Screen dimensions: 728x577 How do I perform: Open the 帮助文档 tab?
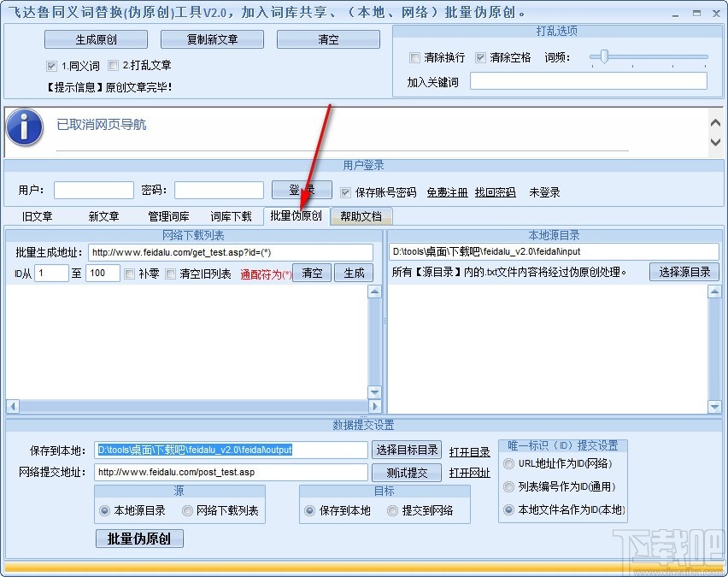point(361,216)
